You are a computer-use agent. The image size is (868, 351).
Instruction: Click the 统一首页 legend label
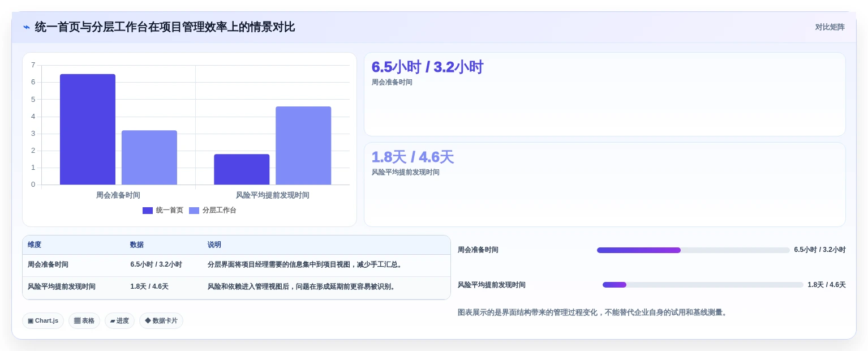170,210
